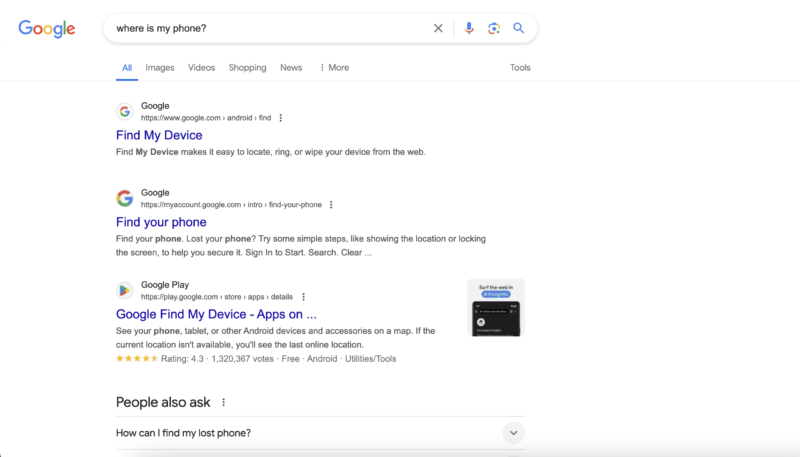Open Google Lens image search icon
This screenshot has height=457, width=800.
(493, 29)
